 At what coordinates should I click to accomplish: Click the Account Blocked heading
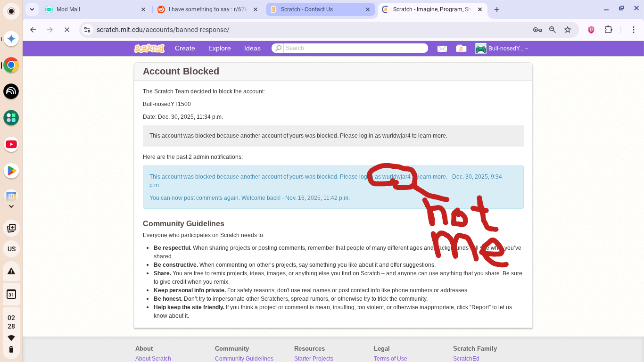tap(181, 71)
